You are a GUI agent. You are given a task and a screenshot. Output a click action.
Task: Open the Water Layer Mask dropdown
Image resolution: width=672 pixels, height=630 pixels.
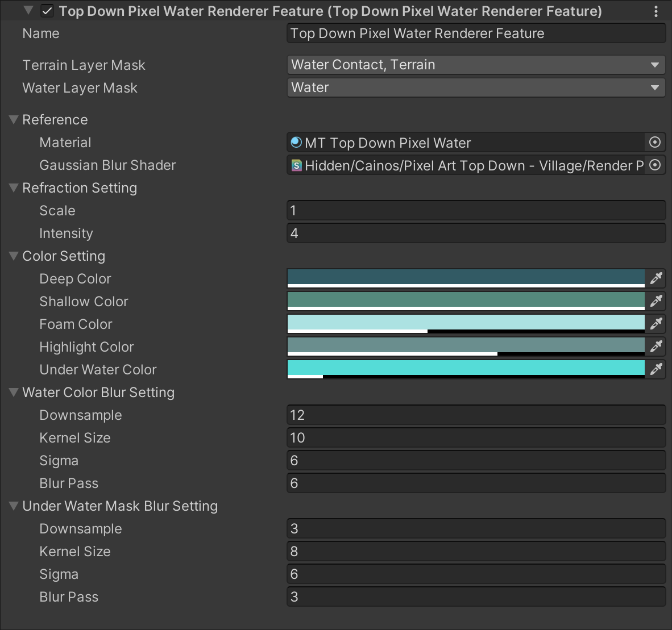475,87
